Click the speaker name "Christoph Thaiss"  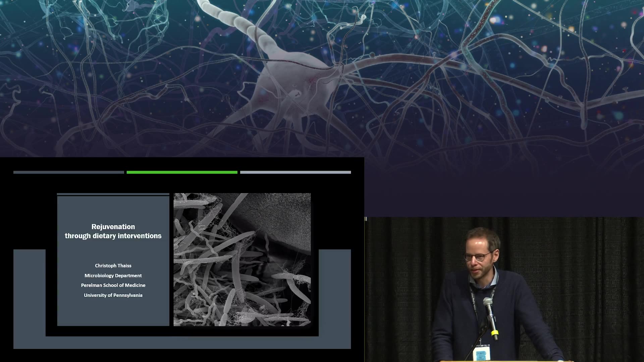tap(113, 265)
